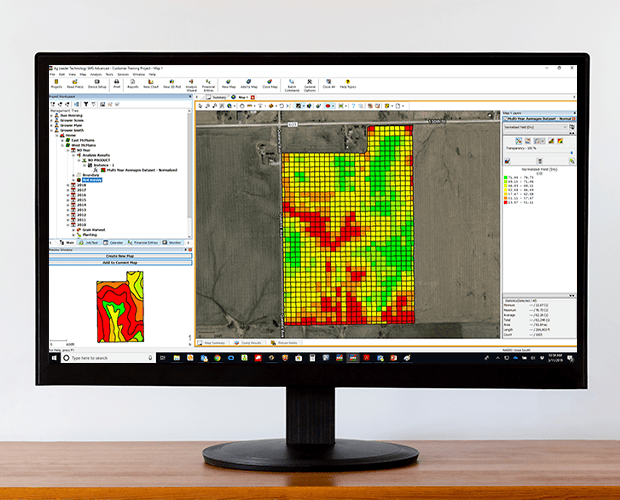Open the Analysis Wizard
This screenshot has width=620, height=500.
[190, 83]
